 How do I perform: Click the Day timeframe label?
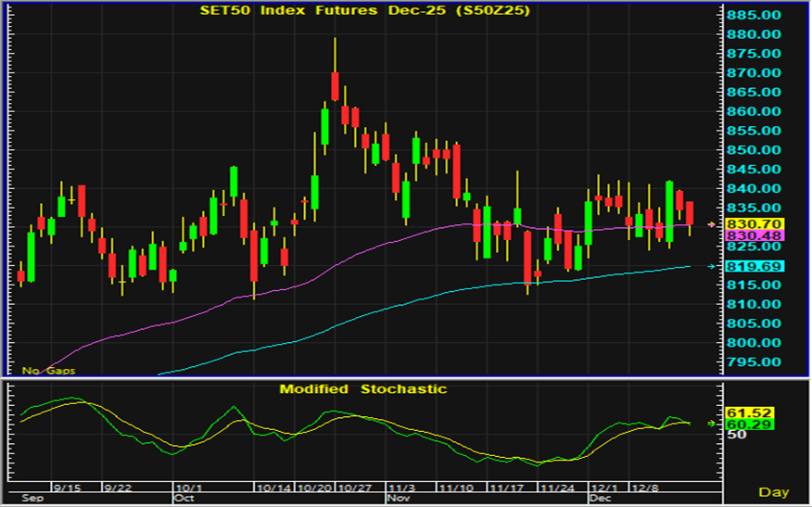click(773, 491)
